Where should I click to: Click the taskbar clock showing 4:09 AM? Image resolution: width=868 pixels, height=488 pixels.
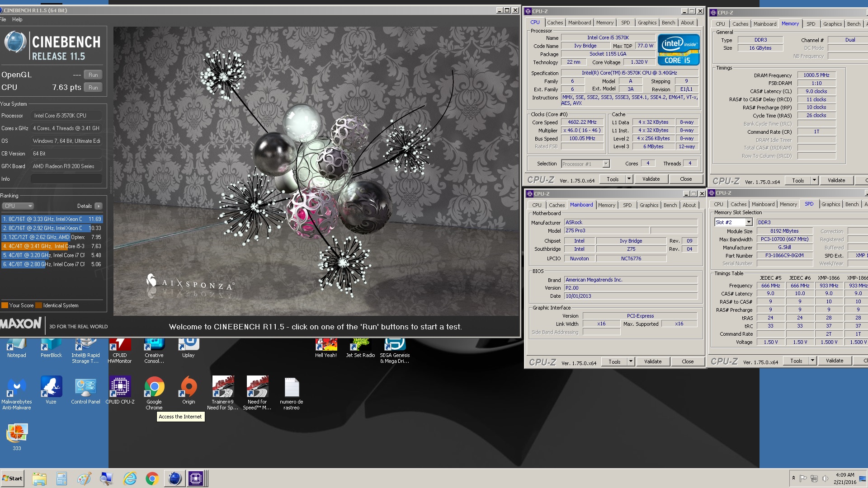(x=844, y=479)
